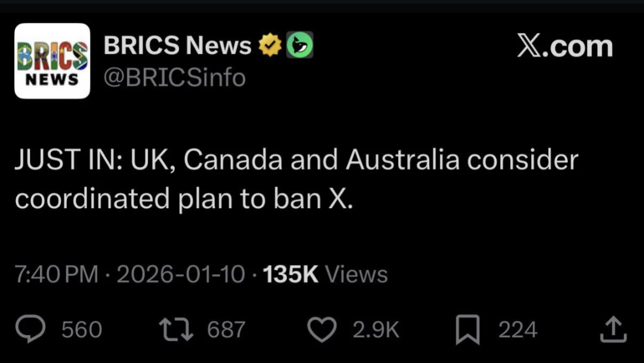This screenshot has height=363, width=644.
Task: Click the gold verified checkmark badge
Action: point(270,46)
